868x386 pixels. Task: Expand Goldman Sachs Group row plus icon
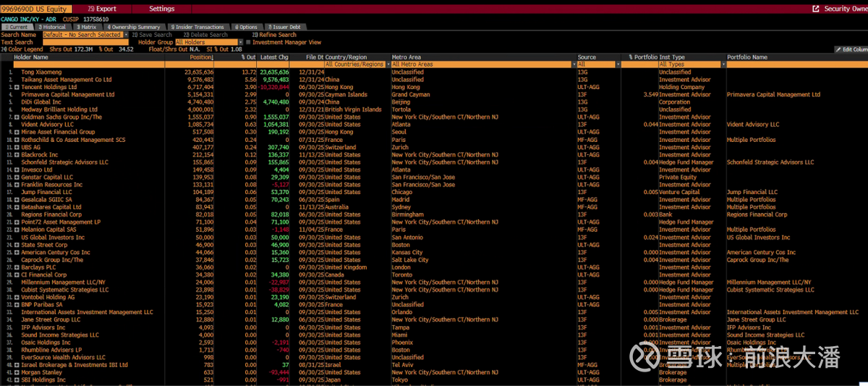tap(17, 117)
